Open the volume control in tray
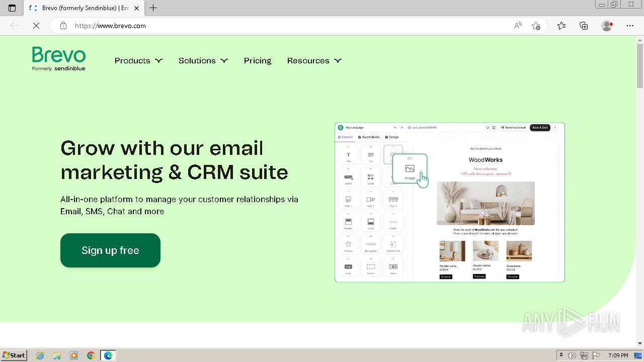This screenshot has height=362, width=644. (x=572, y=355)
